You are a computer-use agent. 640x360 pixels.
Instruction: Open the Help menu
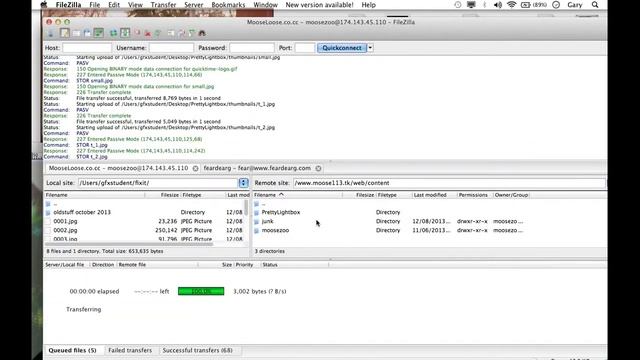[368, 5]
